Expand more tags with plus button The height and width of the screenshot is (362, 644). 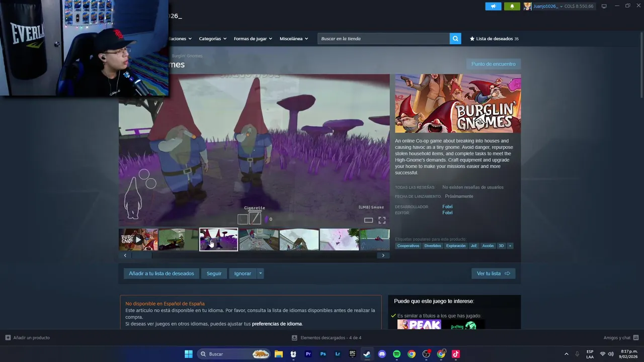[510, 246]
